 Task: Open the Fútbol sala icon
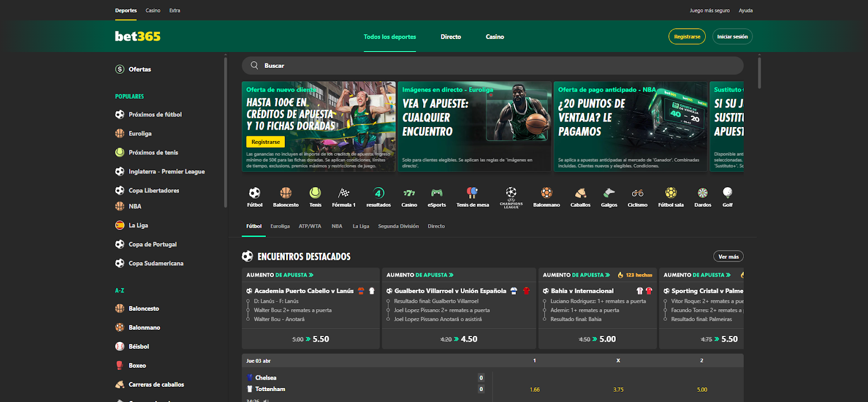tap(671, 193)
